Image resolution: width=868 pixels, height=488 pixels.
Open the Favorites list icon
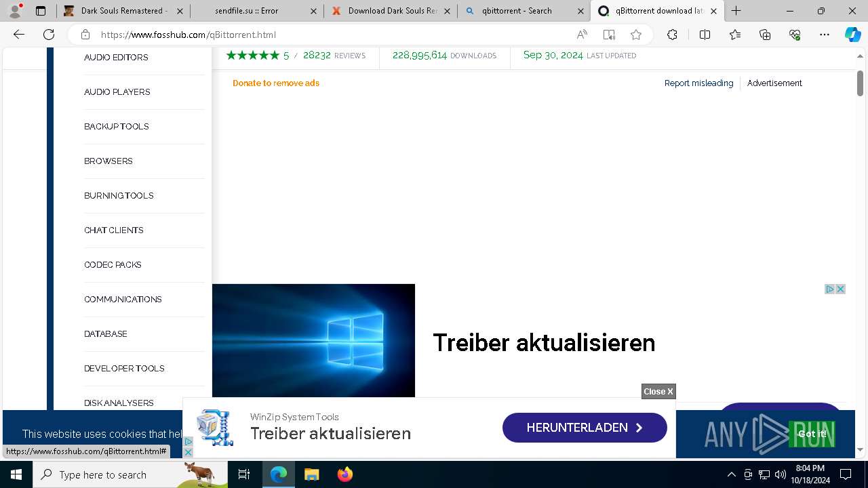pyautogui.click(x=735, y=35)
